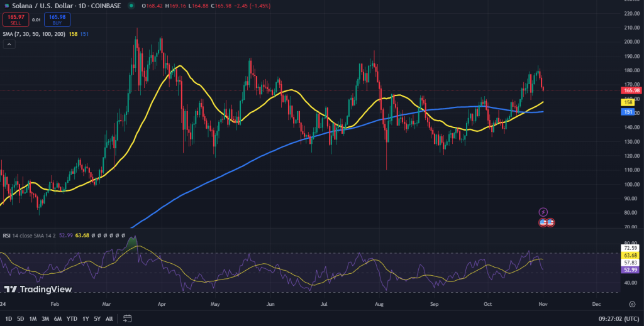The image size is (644, 326).
Task: Collapse the indicator legend chevron
Action: point(9,45)
